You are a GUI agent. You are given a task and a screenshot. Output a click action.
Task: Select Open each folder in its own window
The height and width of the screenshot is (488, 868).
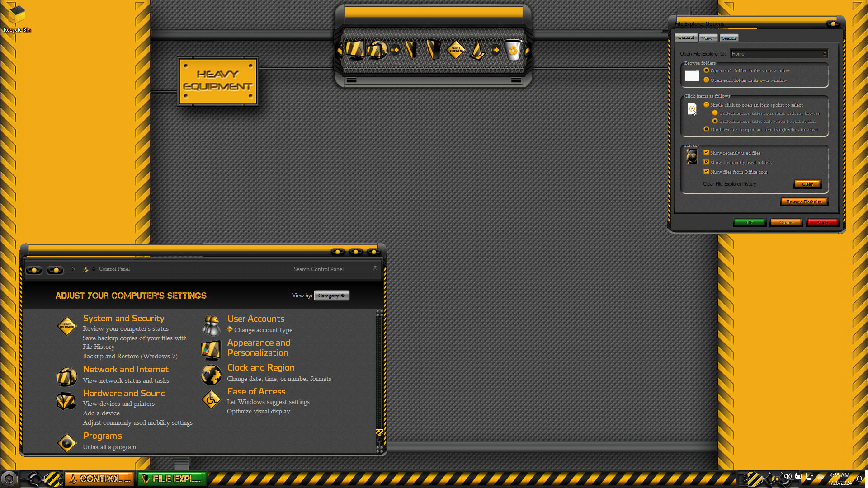point(706,80)
